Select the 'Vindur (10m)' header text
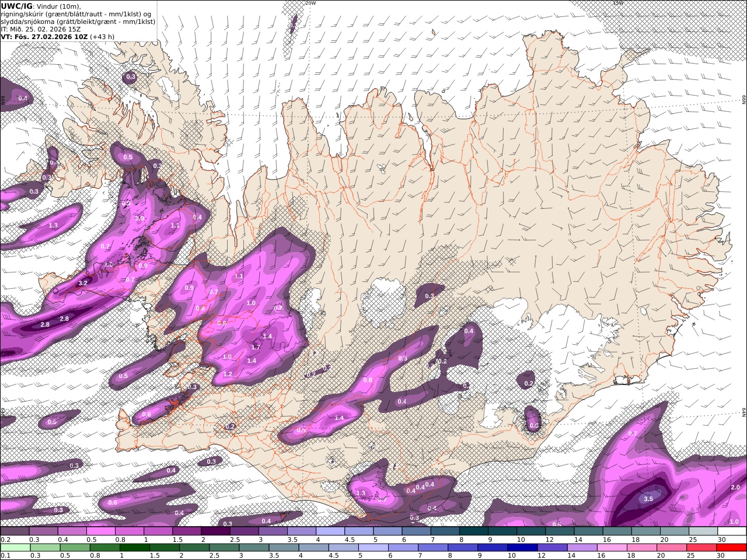The image size is (747, 560). (58, 6)
